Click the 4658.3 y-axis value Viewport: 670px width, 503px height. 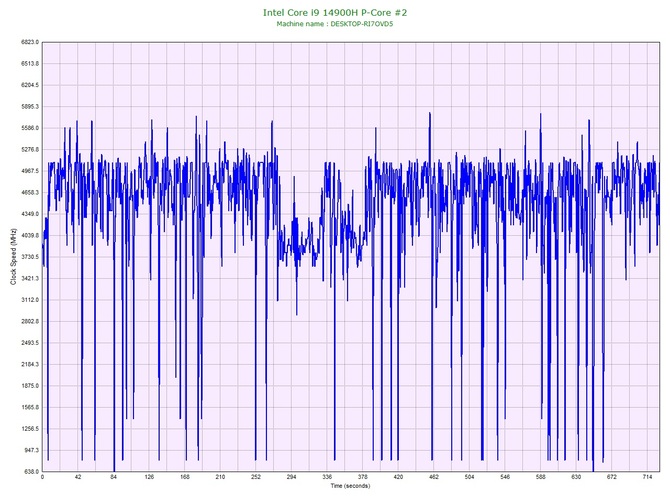click(30, 192)
